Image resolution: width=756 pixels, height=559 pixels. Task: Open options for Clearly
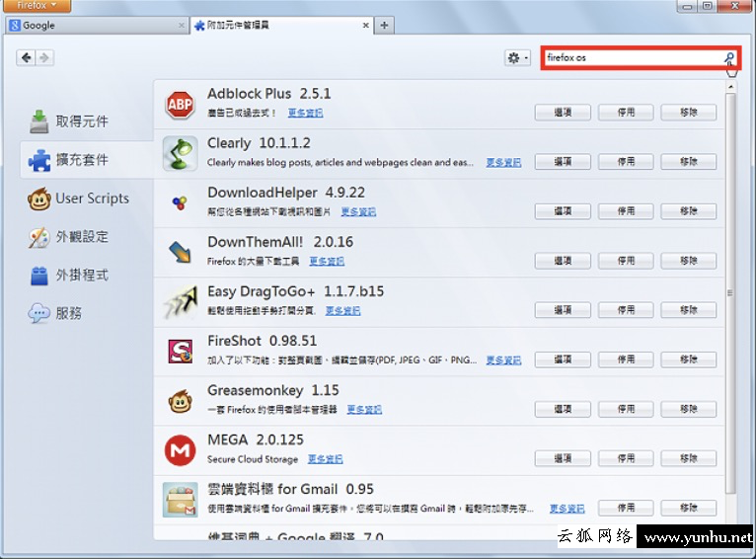tap(563, 162)
